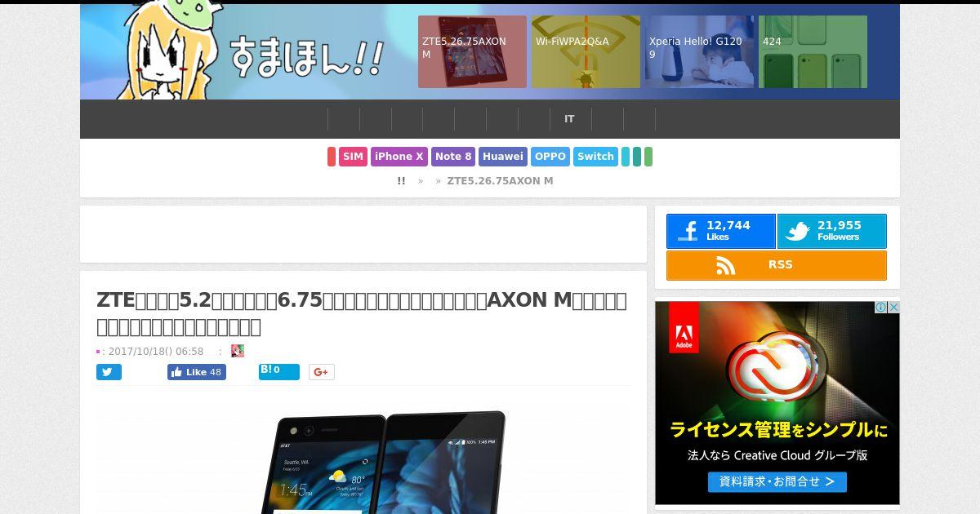
Task: Select the Note 8 tag
Action: point(453,157)
